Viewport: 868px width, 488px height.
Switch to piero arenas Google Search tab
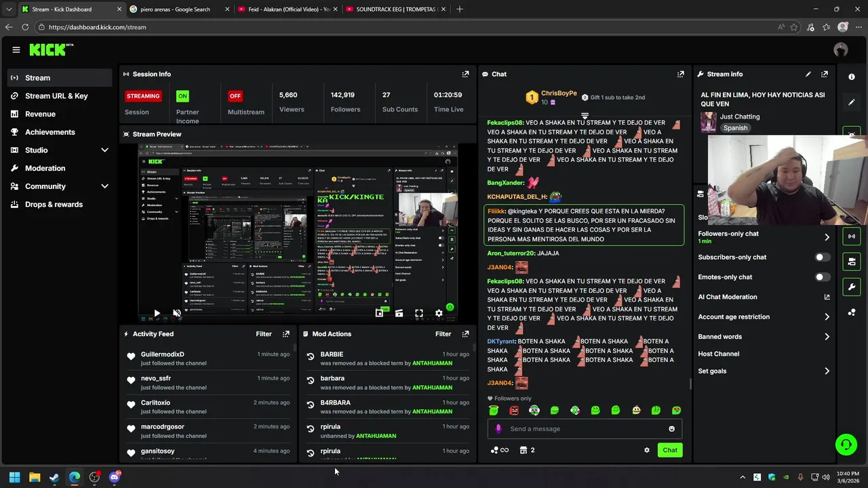179,9
